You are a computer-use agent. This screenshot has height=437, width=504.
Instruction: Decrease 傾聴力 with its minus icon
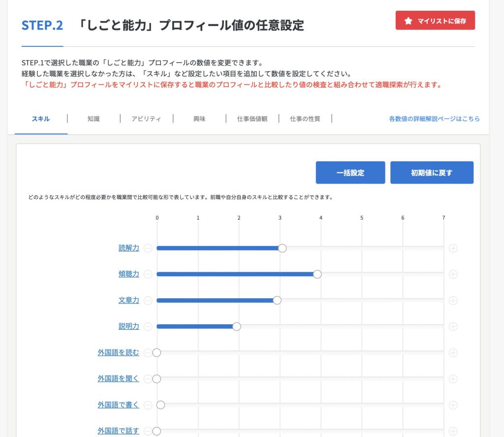coord(148,274)
